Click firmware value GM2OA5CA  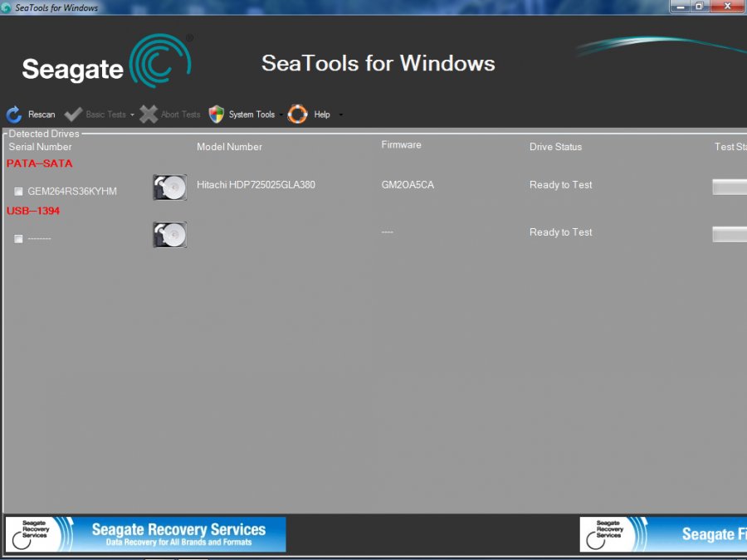408,185
